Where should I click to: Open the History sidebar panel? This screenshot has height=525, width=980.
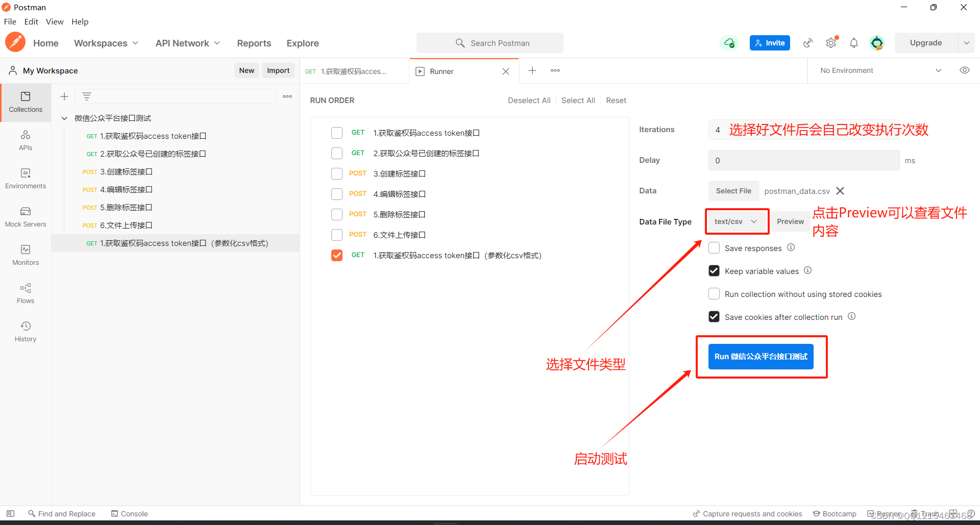(x=26, y=332)
